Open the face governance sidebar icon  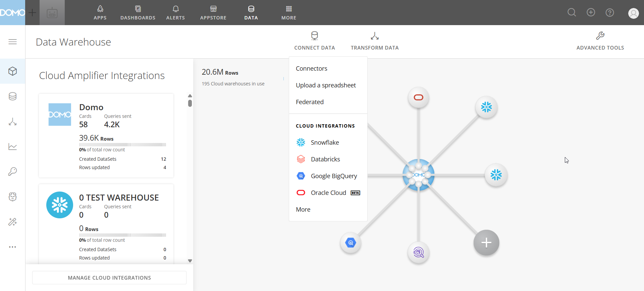[x=12, y=197]
